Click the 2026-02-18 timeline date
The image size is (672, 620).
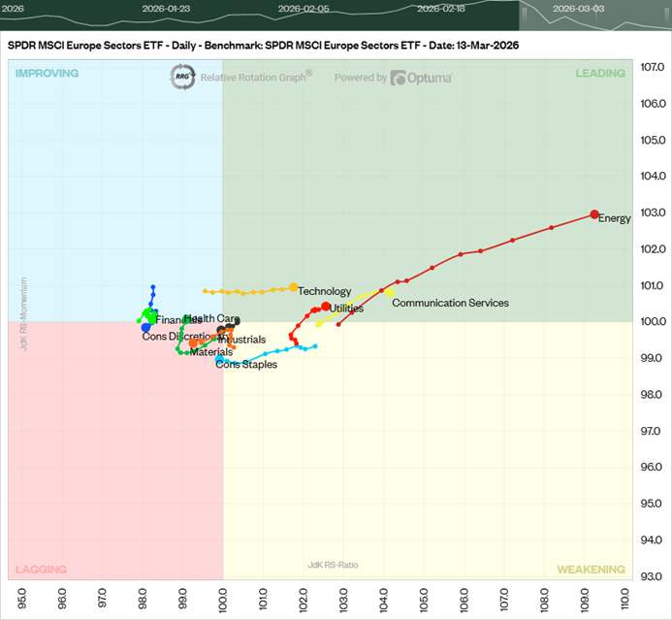click(x=442, y=8)
